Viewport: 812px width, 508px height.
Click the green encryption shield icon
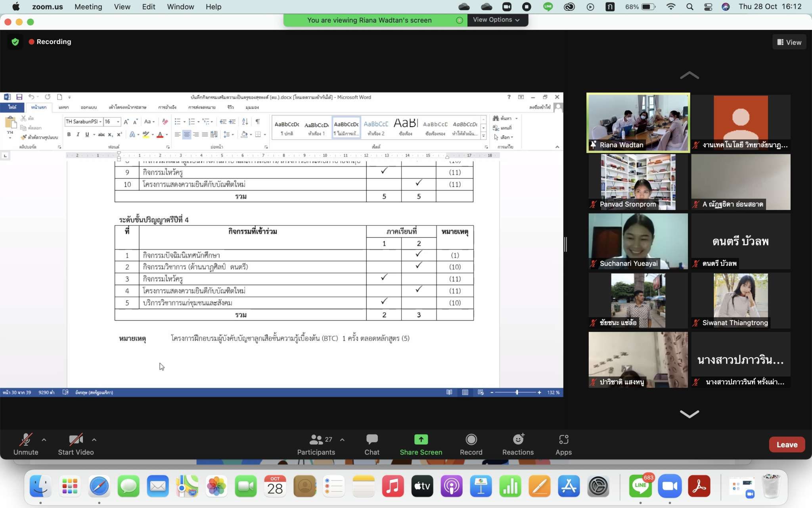15,42
